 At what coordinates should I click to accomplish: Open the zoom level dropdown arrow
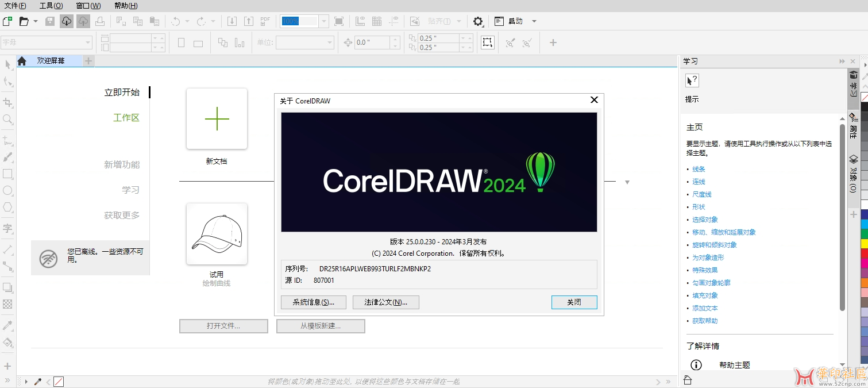324,21
